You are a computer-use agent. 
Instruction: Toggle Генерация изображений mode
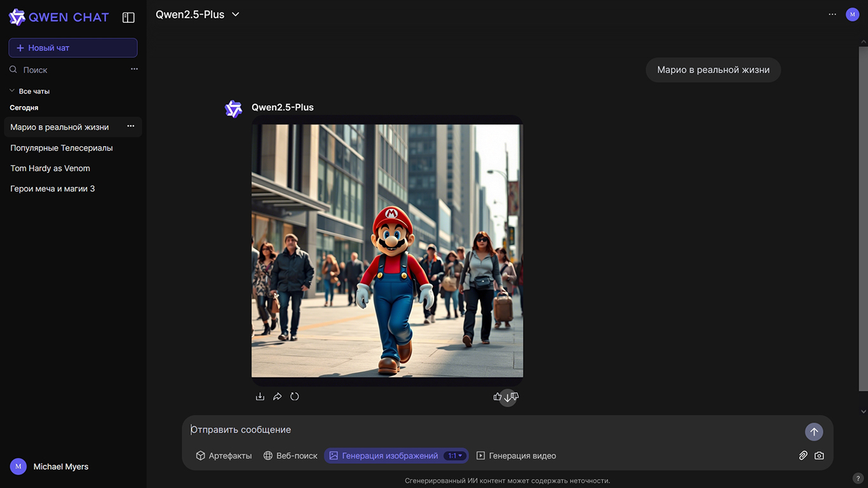(383, 456)
